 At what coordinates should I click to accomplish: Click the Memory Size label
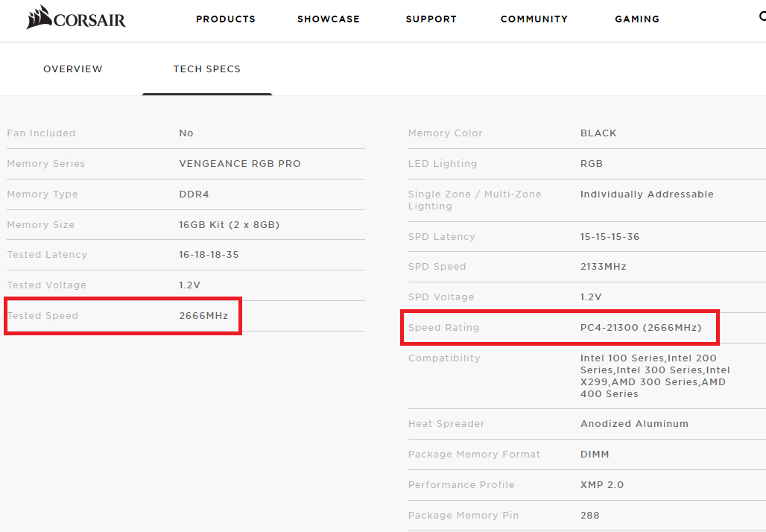[x=40, y=225]
